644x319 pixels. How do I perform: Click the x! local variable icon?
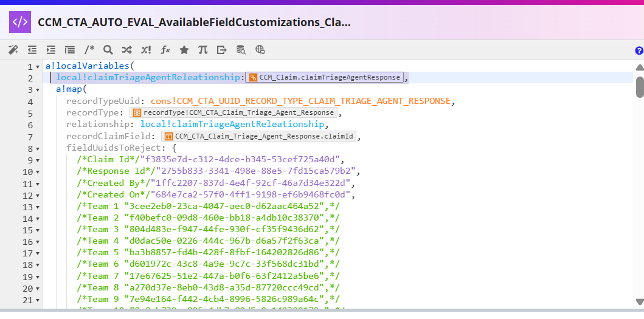(146, 50)
